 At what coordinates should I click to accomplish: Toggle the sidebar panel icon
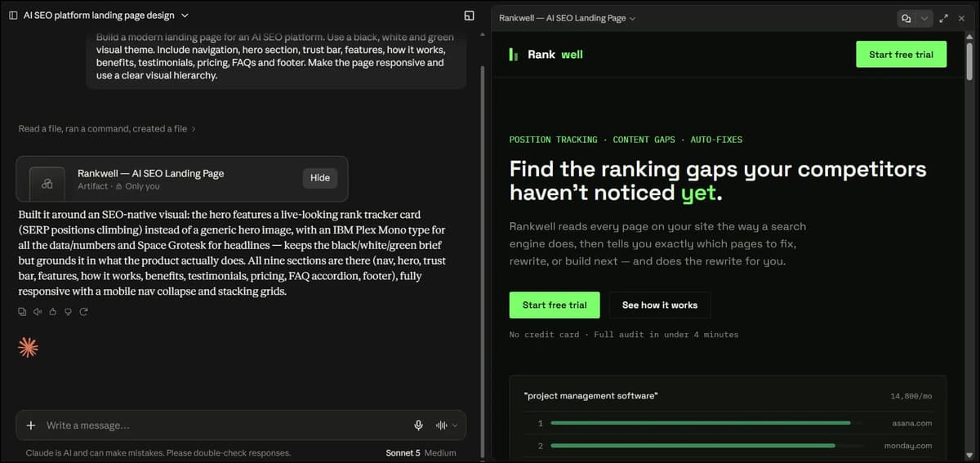[x=13, y=16]
